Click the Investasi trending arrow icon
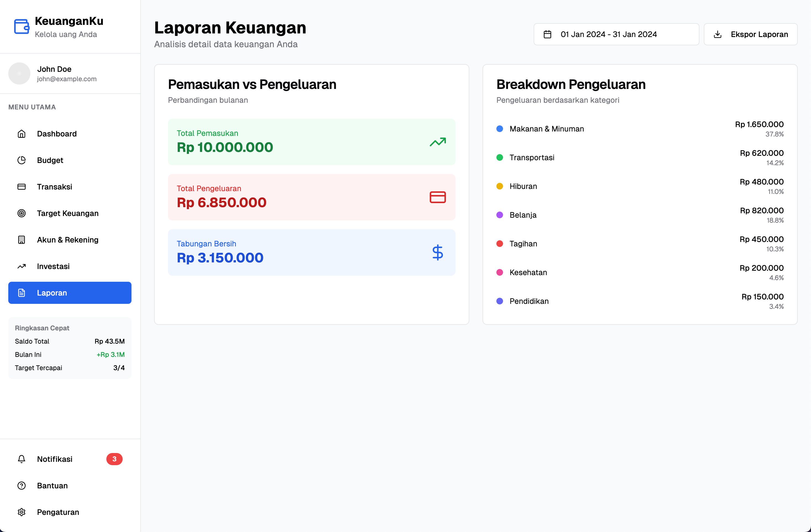This screenshot has width=811, height=532. point(22,267)
